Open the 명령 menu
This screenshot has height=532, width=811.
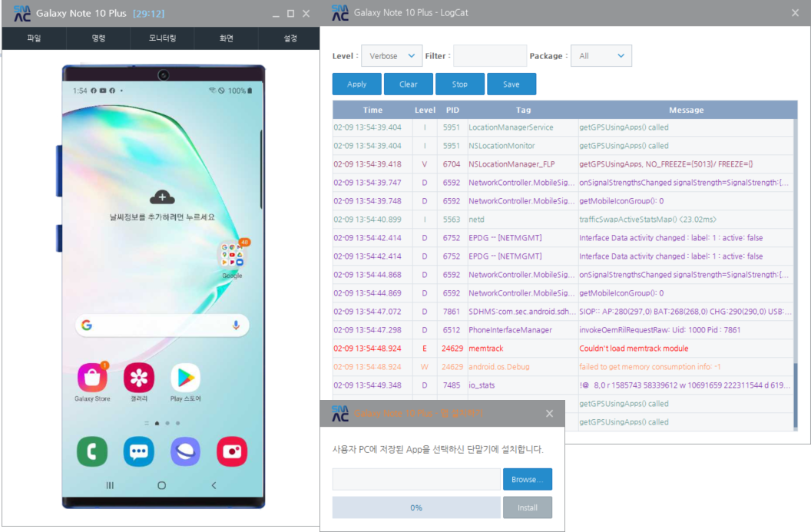pyautogui.click(x=98, y=38)
